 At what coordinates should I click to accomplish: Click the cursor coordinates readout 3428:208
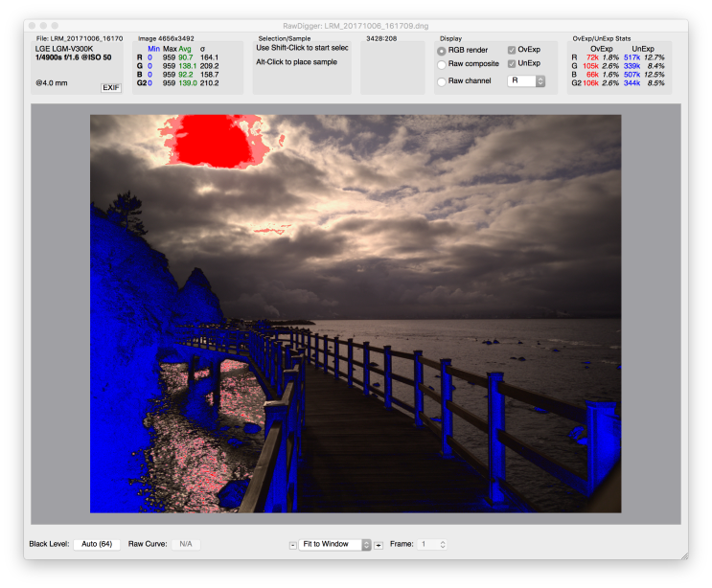(381, 39)
